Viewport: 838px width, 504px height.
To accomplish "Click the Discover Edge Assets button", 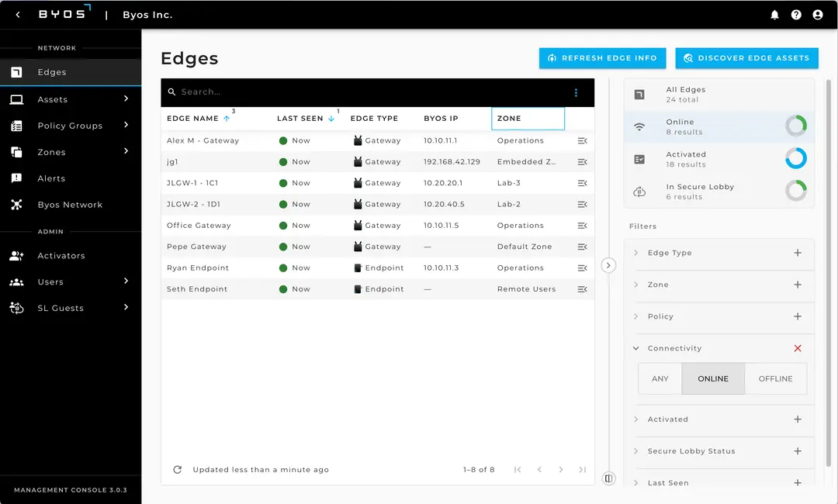I will coord(746,58).
